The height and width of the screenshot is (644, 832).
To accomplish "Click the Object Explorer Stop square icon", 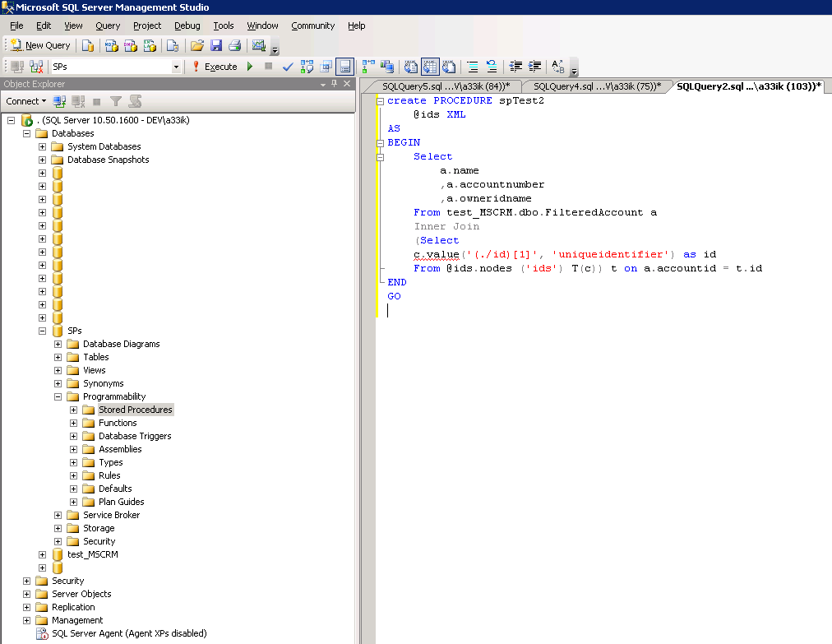I will (96, 101).
